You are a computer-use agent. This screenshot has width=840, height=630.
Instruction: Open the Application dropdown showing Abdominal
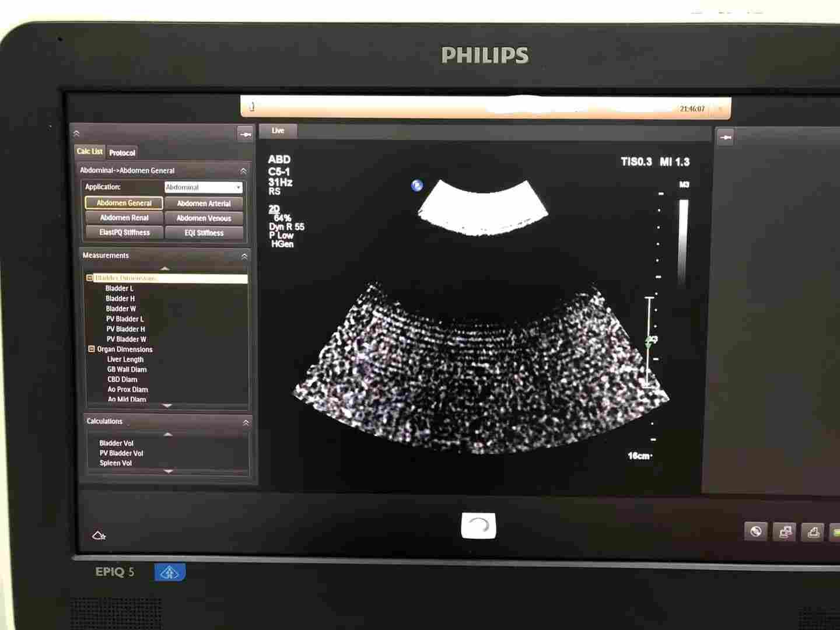pyautogui.click(x=203, y=187)
